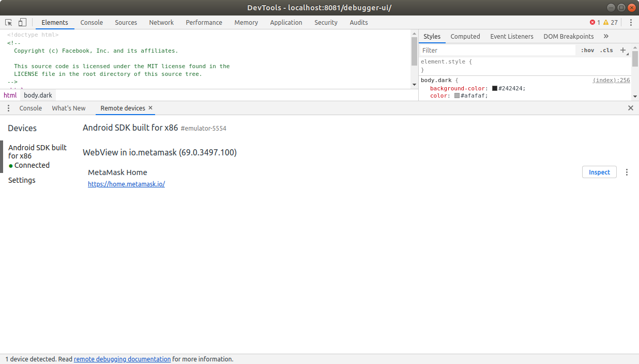Switch to the top Console tab
This screenshot has width=639, height=364.
(x=92, y=22)
